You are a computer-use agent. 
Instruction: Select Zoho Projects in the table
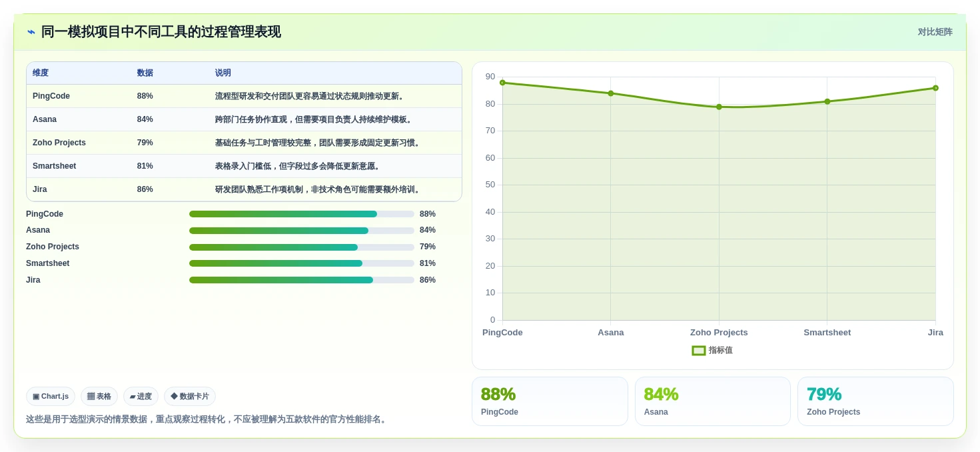(59, 143)
